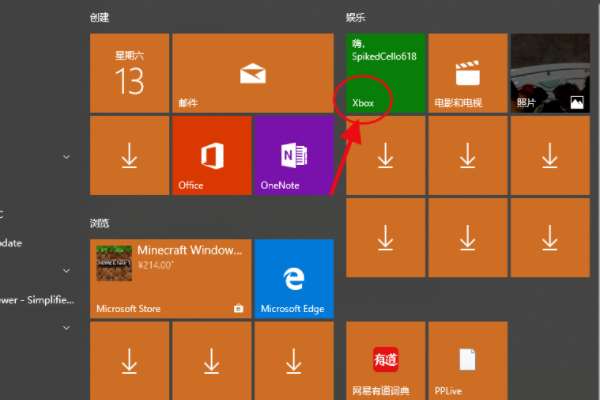Select the 浏览 group header
The width and height of the screenshot is (600, 400).
99,223
